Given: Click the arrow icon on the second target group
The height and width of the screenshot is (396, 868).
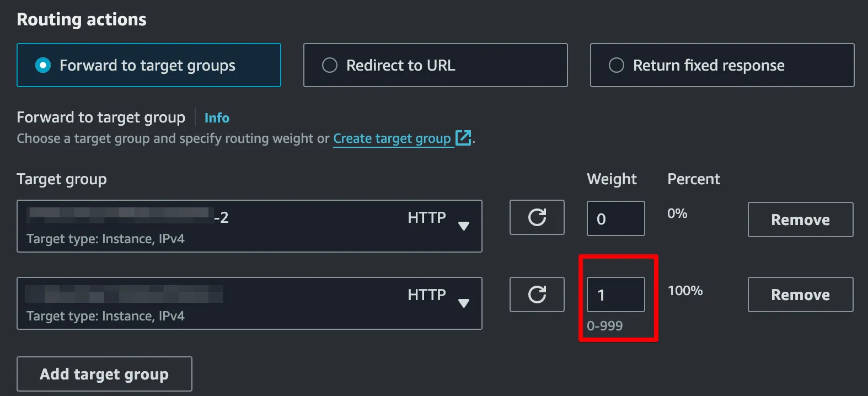Looking at the screenshot, I should (464, 303).
